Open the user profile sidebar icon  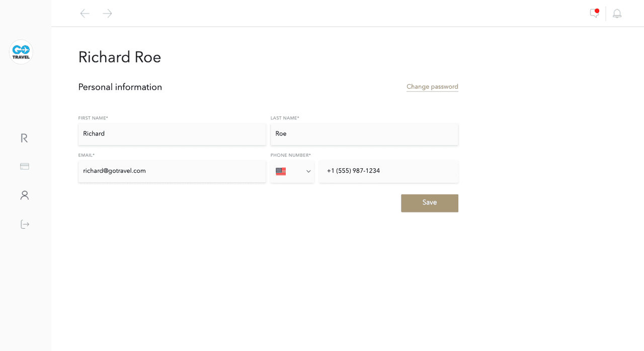pyautogui.click(x=25, y=195)
